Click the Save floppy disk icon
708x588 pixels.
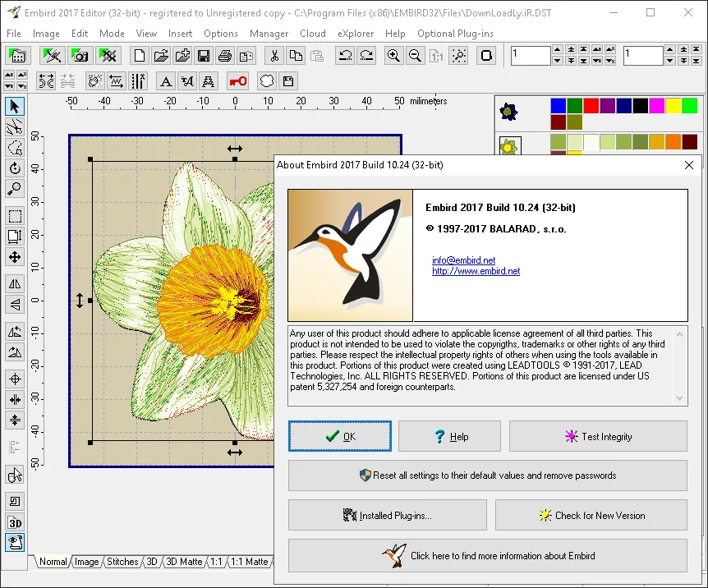pyautogui.click(x=204, y=56)
